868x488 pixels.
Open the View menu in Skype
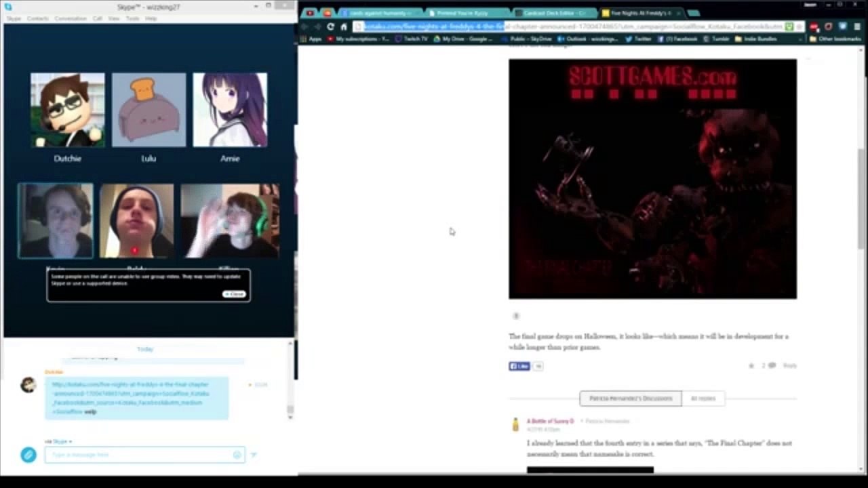click(x=114, y=18)
